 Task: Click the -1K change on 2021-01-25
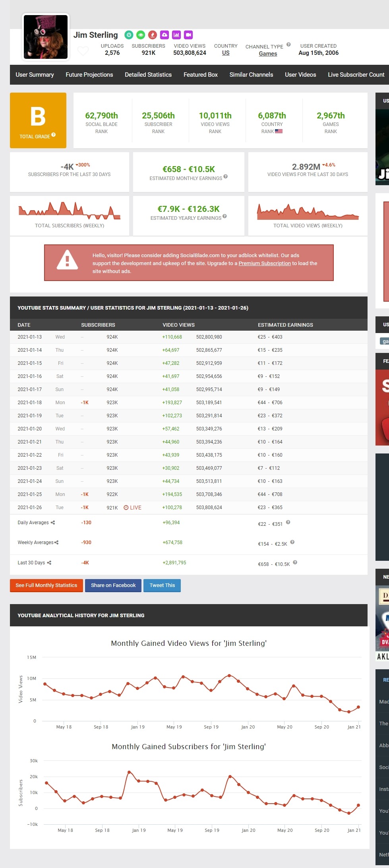pos(85,494)
